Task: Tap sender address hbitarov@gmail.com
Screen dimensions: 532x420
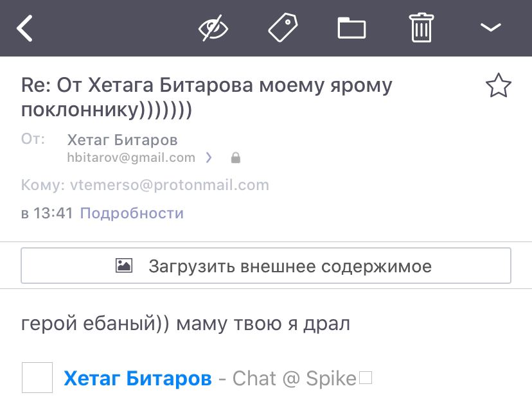Action: coord(131,158)
